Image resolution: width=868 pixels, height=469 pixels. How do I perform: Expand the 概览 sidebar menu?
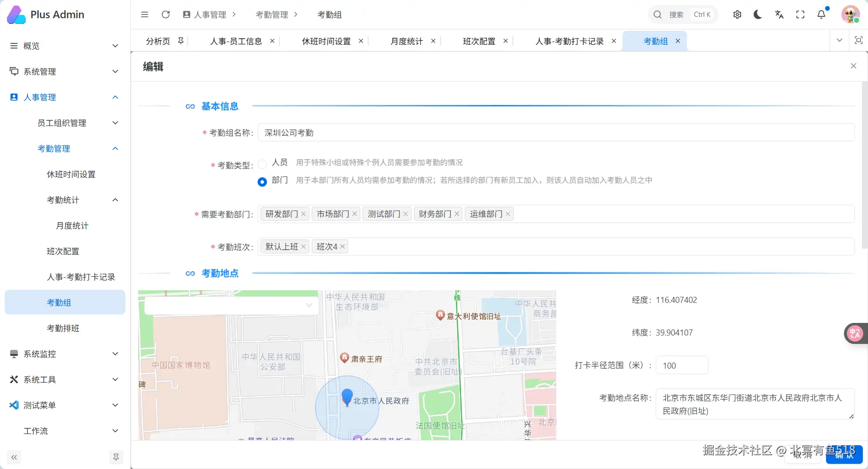65,46
